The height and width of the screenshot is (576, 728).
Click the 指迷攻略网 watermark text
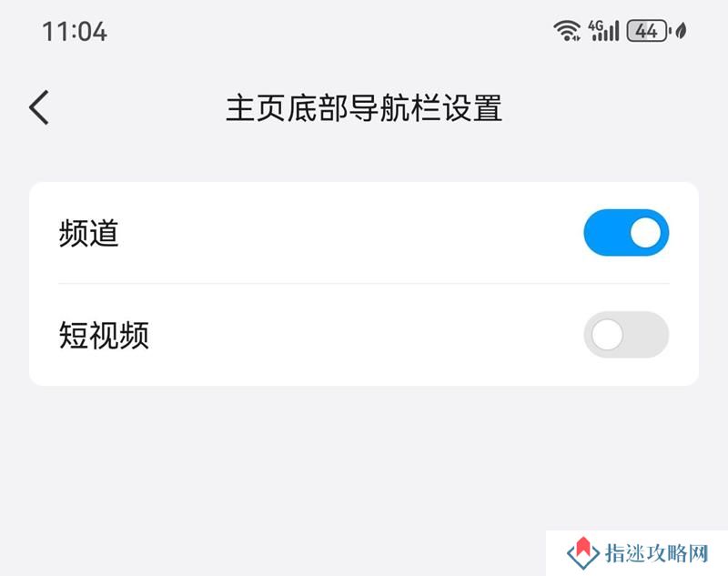(x=656, y=553)
